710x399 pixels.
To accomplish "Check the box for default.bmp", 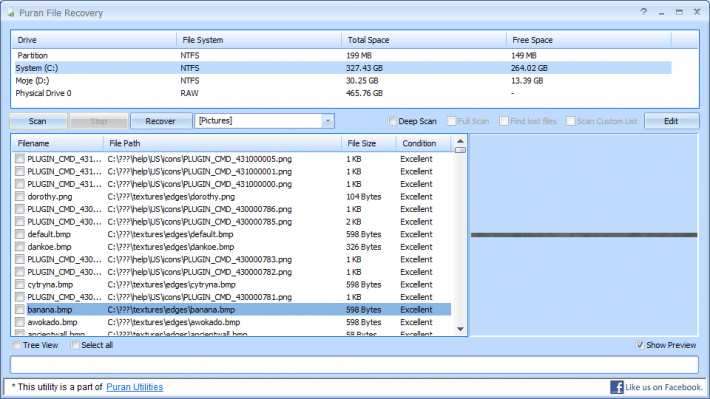I will pos(19,234).
